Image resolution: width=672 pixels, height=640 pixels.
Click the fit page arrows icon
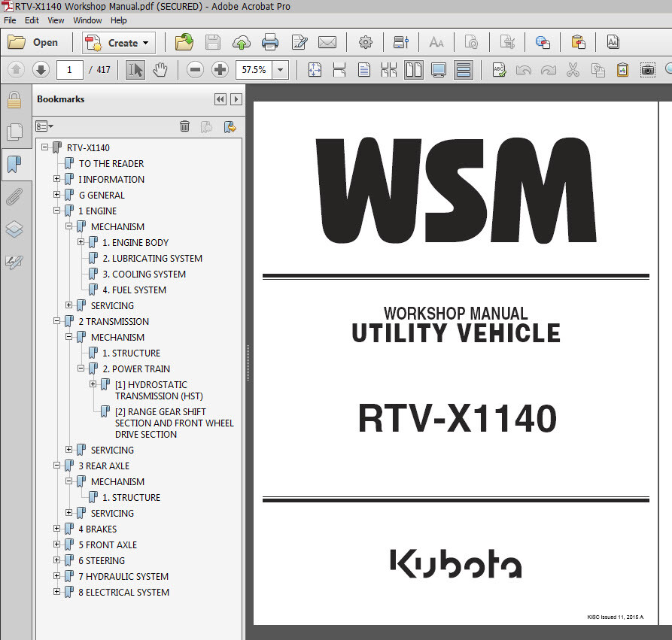pyautogui.click(x=315, y=70)
